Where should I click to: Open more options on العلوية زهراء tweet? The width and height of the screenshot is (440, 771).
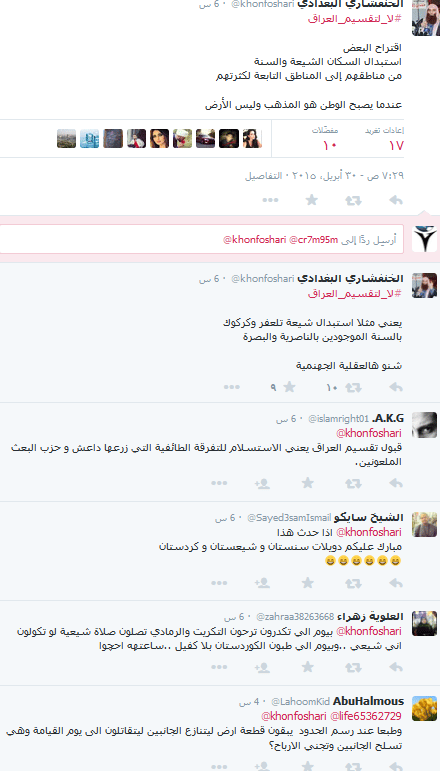[x=219, y=667]
